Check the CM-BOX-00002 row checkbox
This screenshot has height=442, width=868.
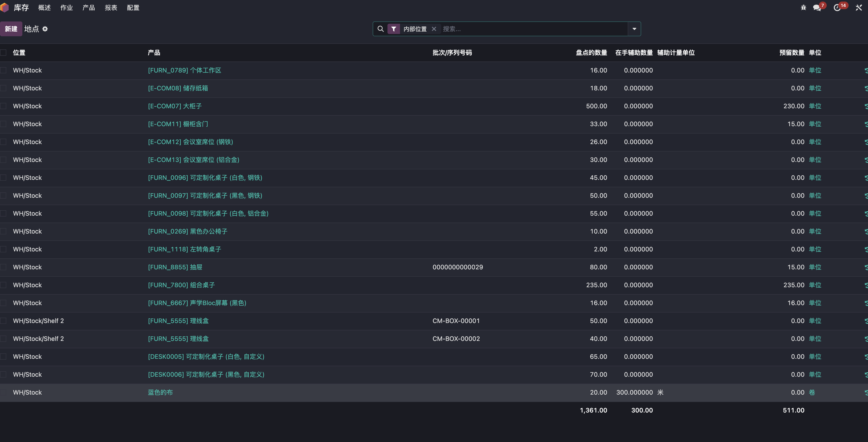click(3, 339)
